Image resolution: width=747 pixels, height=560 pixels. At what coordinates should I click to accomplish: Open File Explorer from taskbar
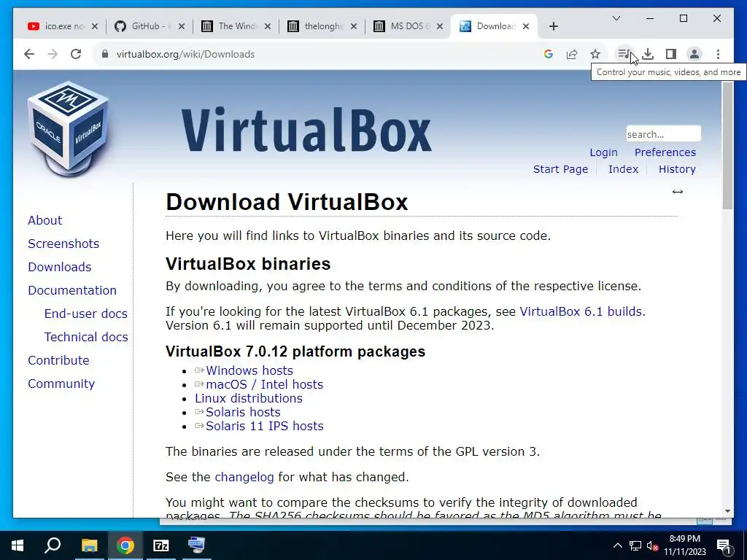89,545
